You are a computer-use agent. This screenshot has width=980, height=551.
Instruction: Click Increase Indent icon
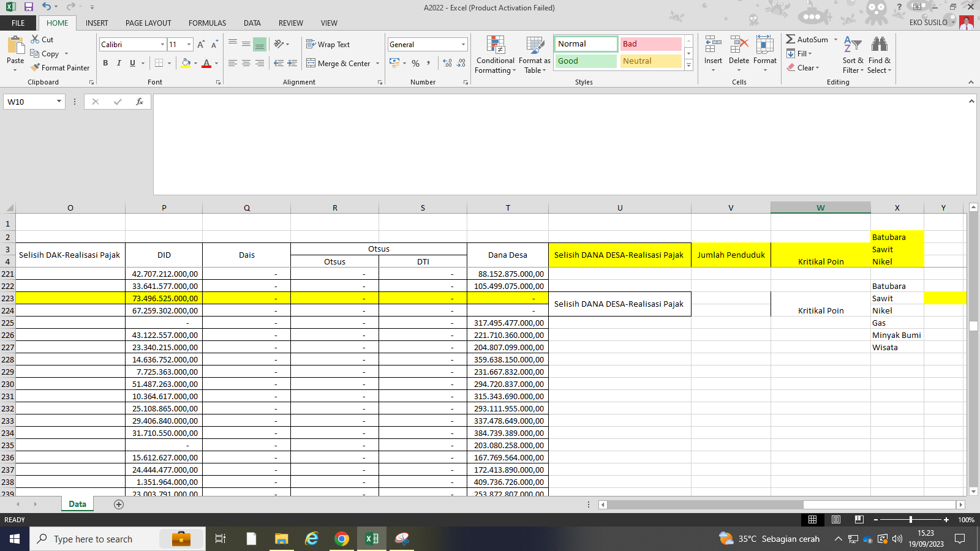(292, 63)
